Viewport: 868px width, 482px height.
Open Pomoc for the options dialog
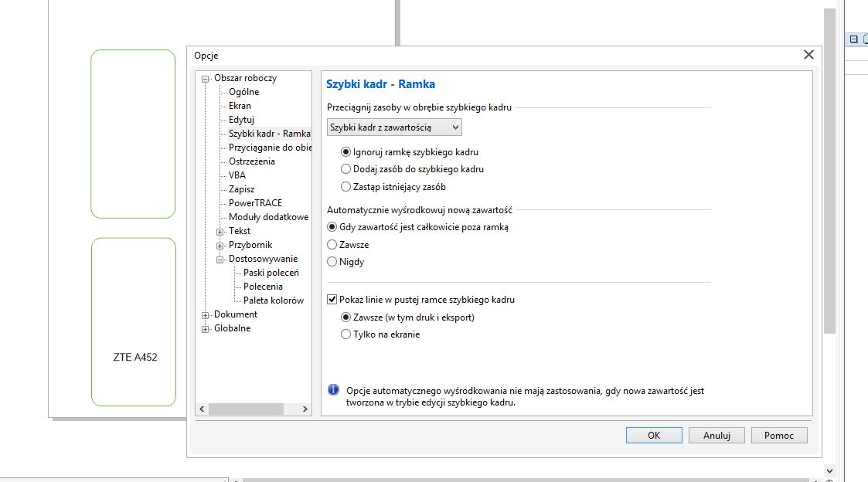pyautogui.click(x=778, y=435)
